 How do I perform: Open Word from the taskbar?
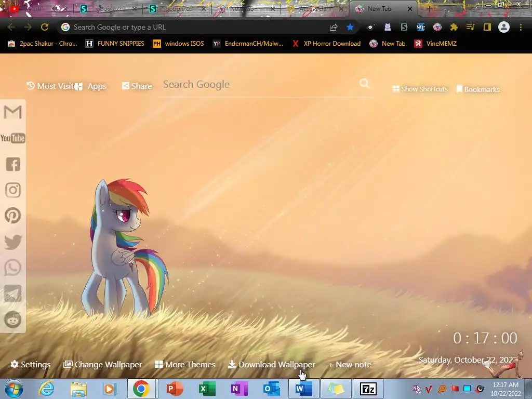303,389
